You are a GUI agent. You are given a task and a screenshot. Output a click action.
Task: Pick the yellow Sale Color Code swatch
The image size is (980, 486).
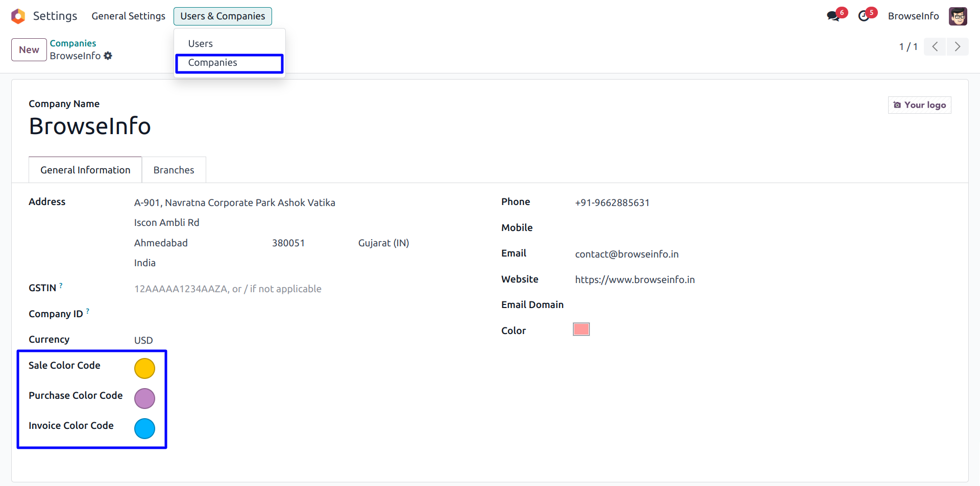(x=144, y=368)
